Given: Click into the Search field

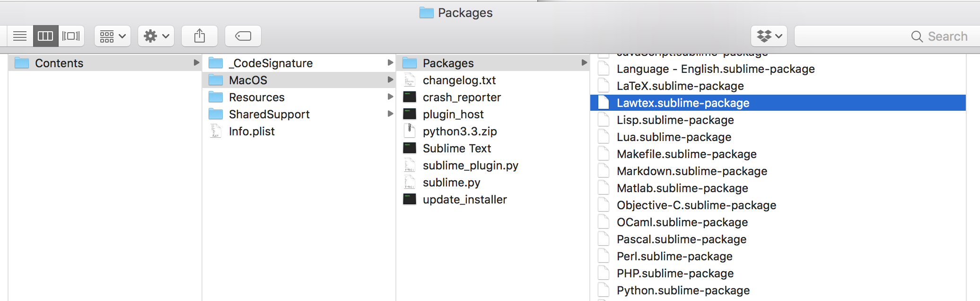Looking at the screenshot, I should tap(887, 36).
